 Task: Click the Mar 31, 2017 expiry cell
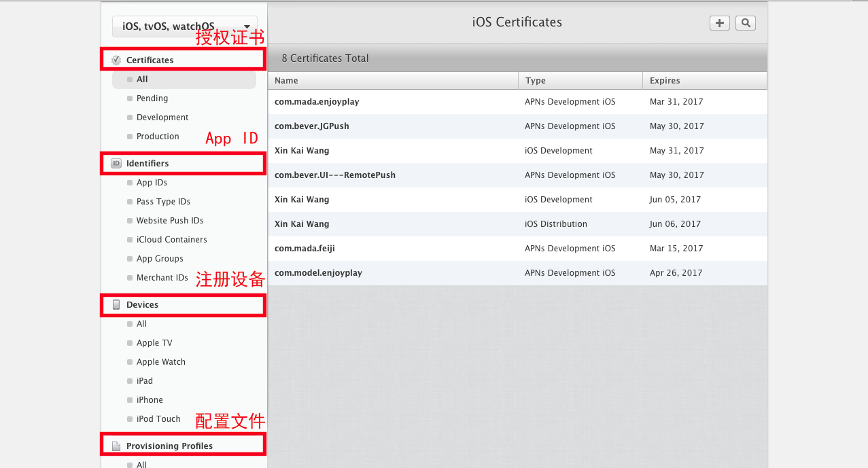click(x=676, y=102)
